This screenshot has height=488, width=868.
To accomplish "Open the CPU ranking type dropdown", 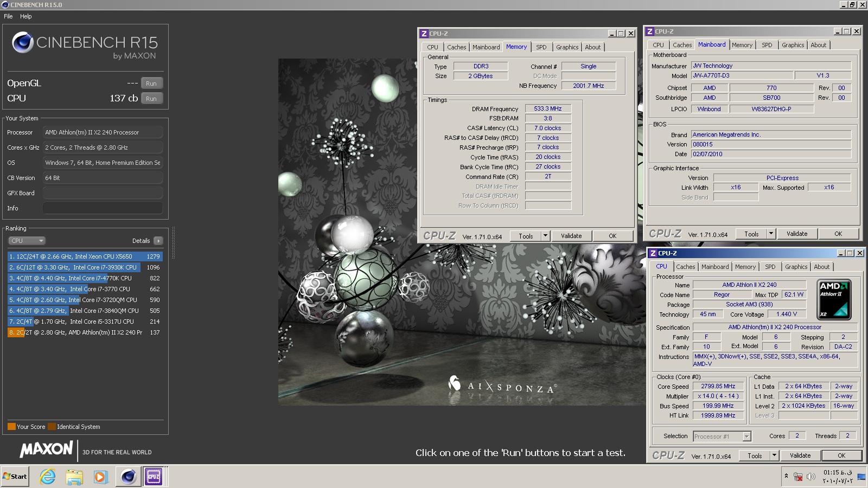I will (x=27, y=241).
